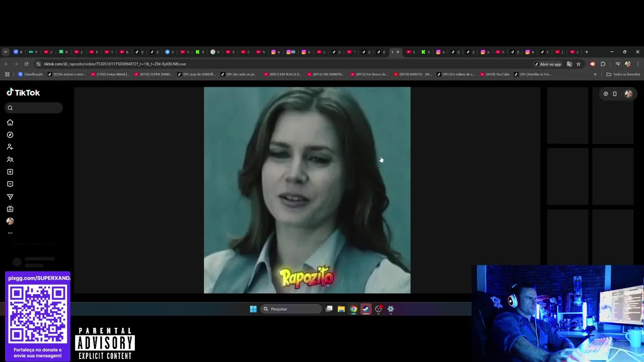Open the apps grid icon in bookmarks bar
The image size is (644, 362).
[x=7, y=74]
